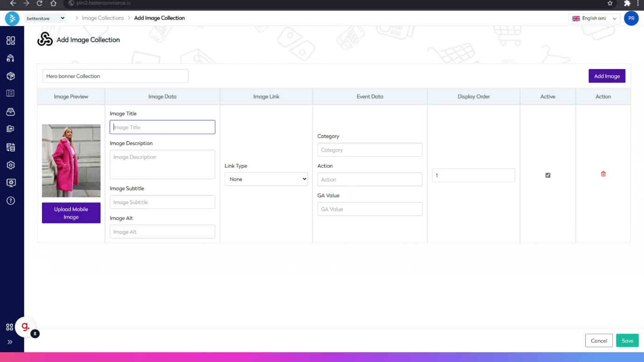Go to Image Collections breadcrumb
The width and height of the screenshot is (644, 362).
103,18
